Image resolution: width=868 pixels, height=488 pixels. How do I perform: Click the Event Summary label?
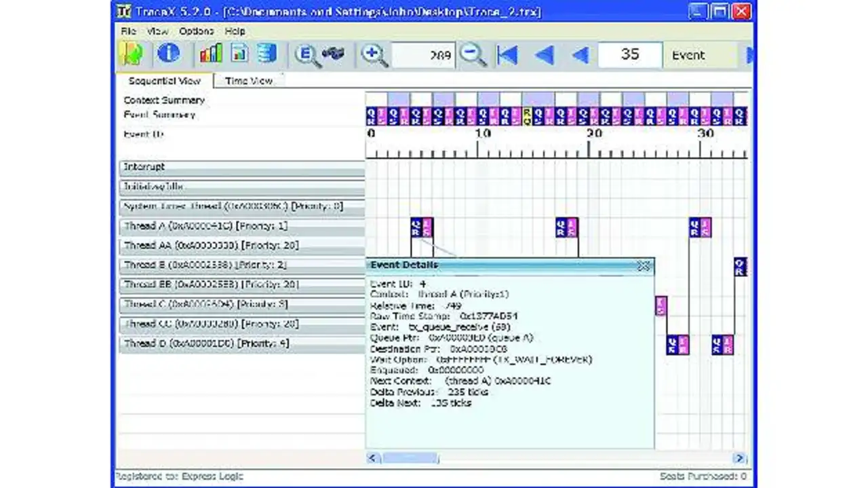click(159, 115)
